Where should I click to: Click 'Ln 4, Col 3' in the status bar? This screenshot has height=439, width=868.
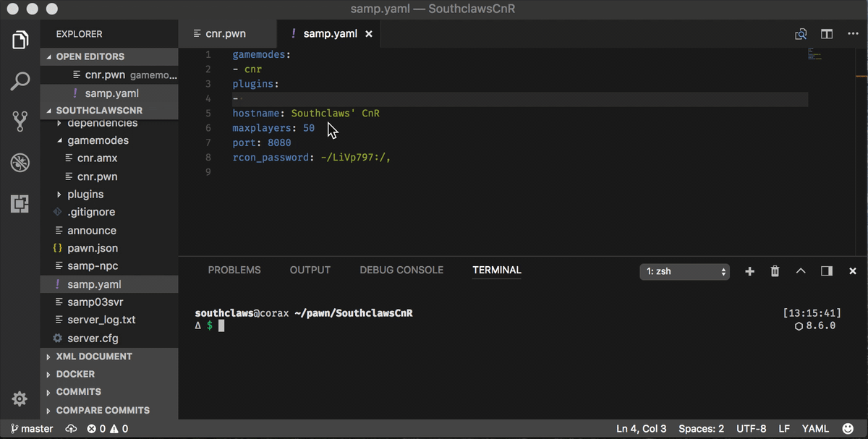click(641, 429)
